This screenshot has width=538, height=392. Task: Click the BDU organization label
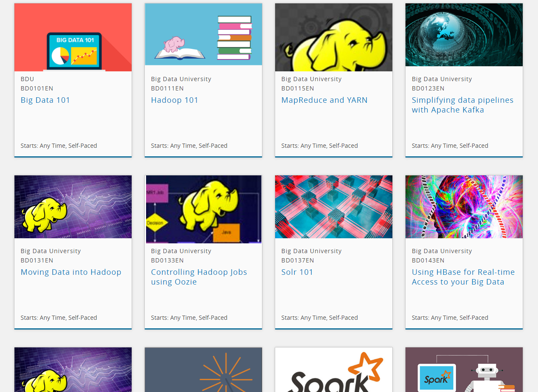pos(27,79)
